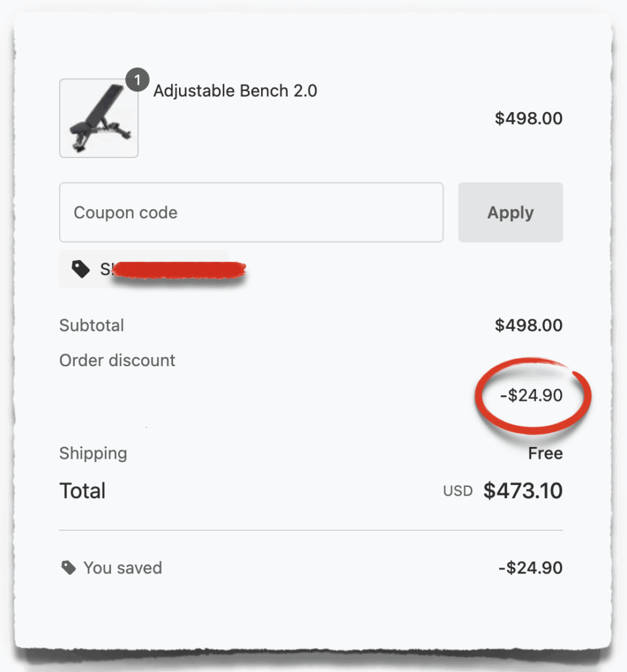
Task: Click the tag icon next to applied coupon code
Action: [81, 268]
